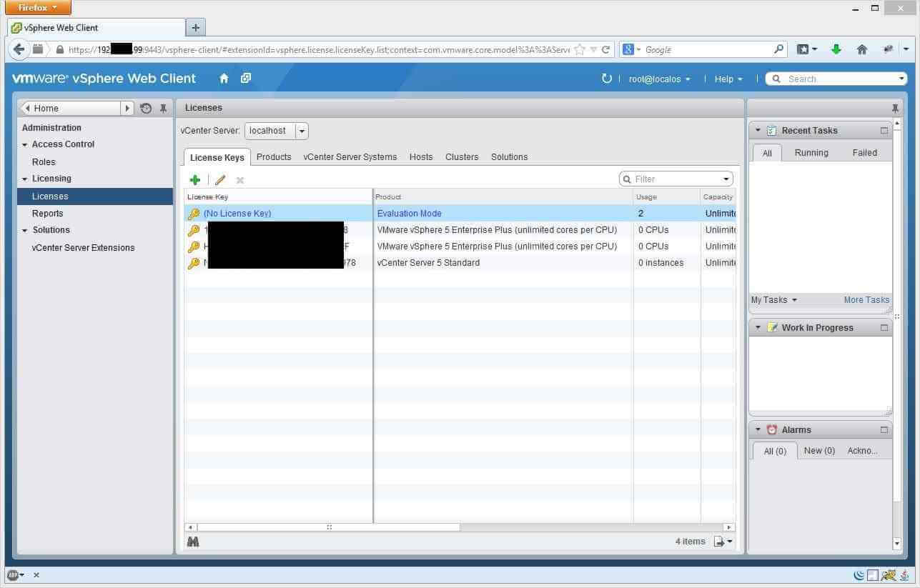Click Firefox back navigation button

tap(19, 49)
